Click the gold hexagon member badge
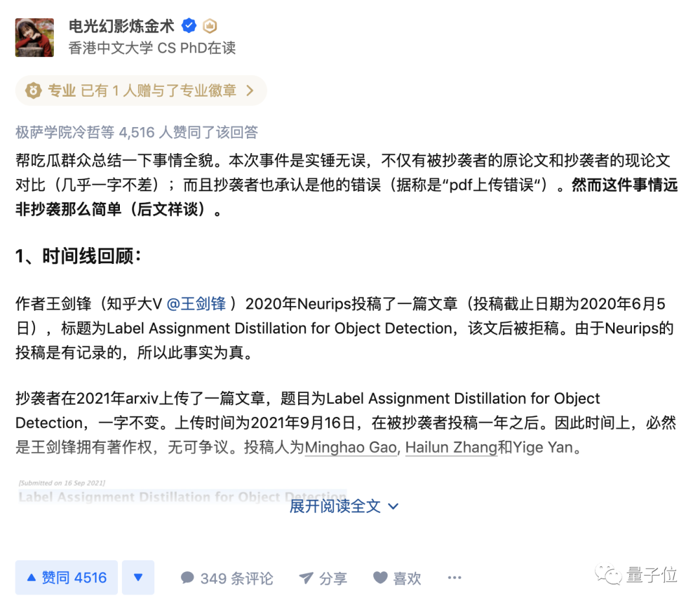The width and height of the screenshot is (700, 605). coord(210,26)
